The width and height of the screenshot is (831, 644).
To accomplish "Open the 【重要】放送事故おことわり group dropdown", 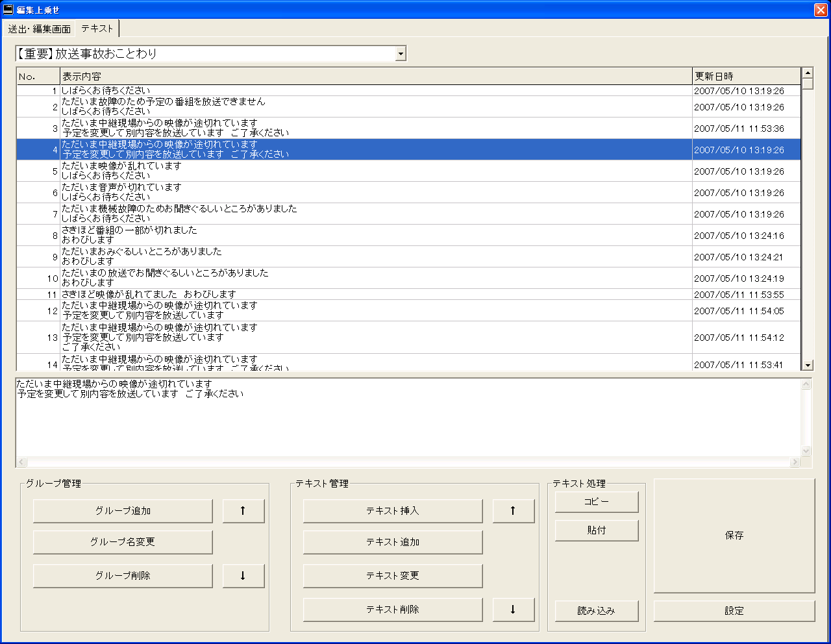I will coord(401,54).
